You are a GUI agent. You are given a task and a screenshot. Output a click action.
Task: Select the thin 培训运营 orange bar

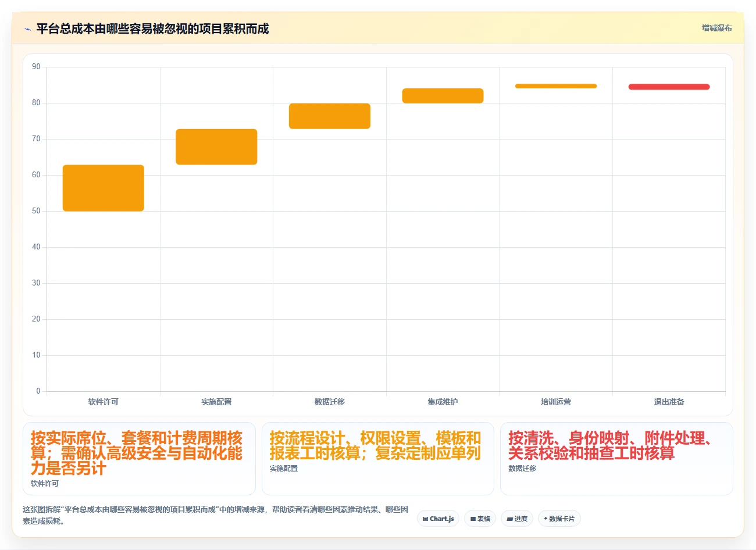(x=556, y=86)
